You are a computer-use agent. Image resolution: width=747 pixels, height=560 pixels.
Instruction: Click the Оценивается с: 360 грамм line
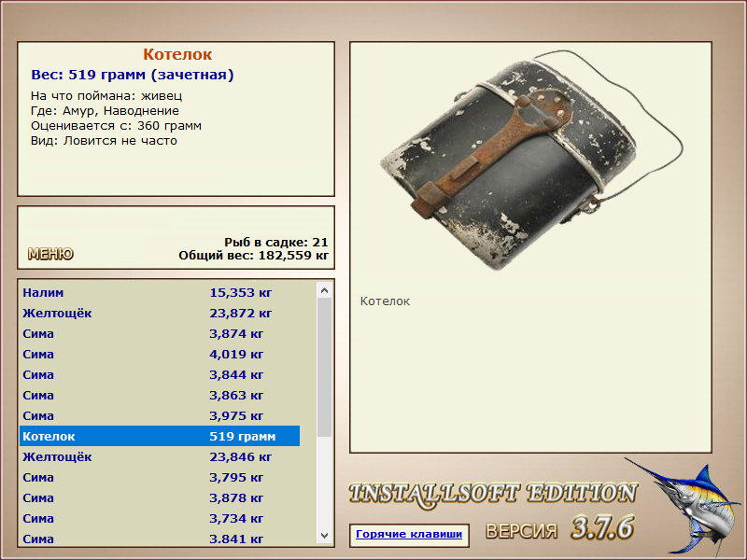(x=116, y=126)
